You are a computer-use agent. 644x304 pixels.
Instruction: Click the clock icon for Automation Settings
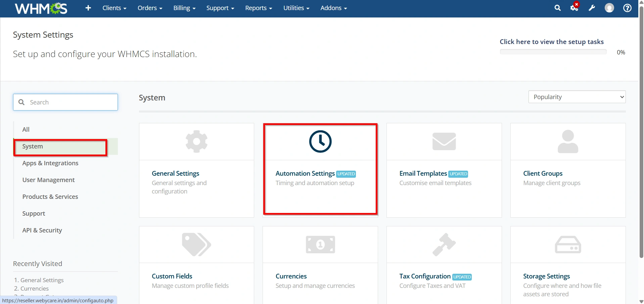(320, 141)
